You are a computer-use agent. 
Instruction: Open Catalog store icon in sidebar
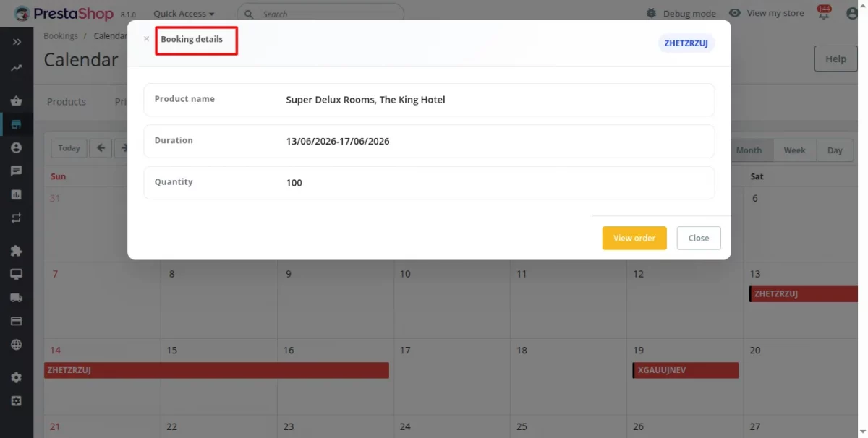click(17, 124)
